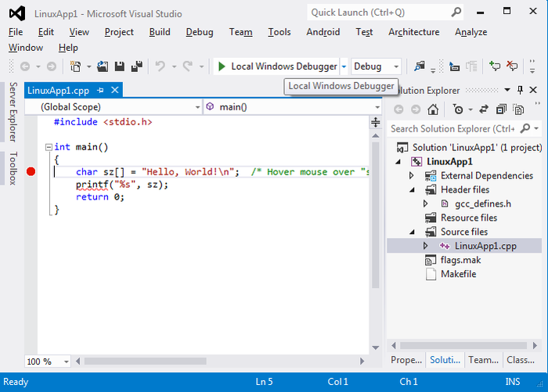
Task: Open the File menu
Action: tap(16, 32)
